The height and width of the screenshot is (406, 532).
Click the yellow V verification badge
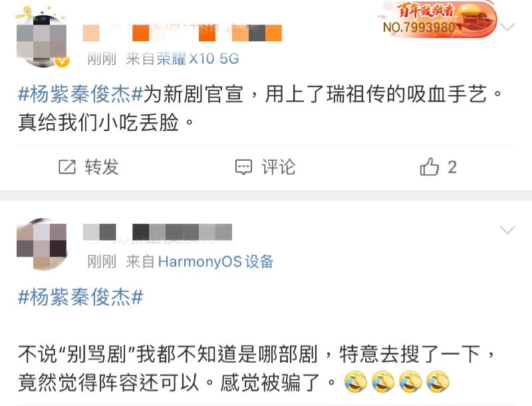(62, 61)
